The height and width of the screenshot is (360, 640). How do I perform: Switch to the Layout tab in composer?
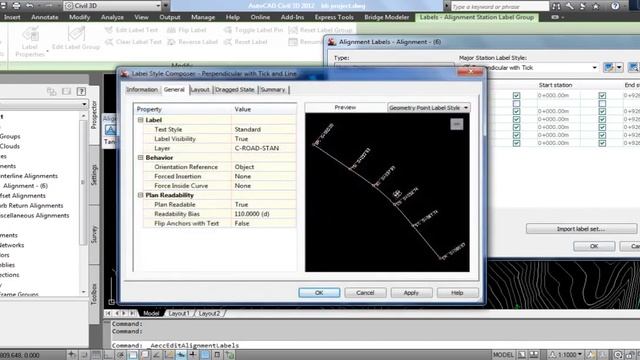tap(200, 89)
